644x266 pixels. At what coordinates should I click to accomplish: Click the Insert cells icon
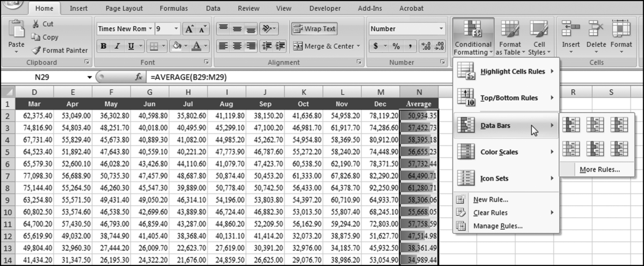pyautogui.click(x=571, y=29)
